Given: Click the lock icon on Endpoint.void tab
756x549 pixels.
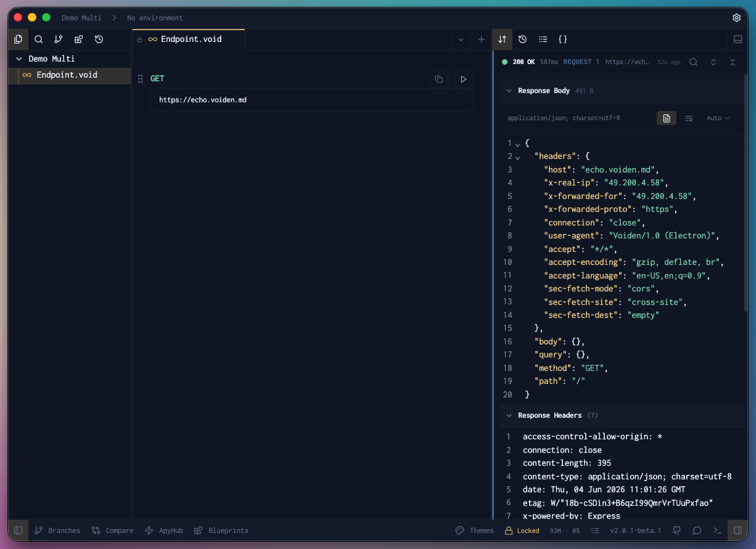Looking at the screenshot, I should click(140, 39).
